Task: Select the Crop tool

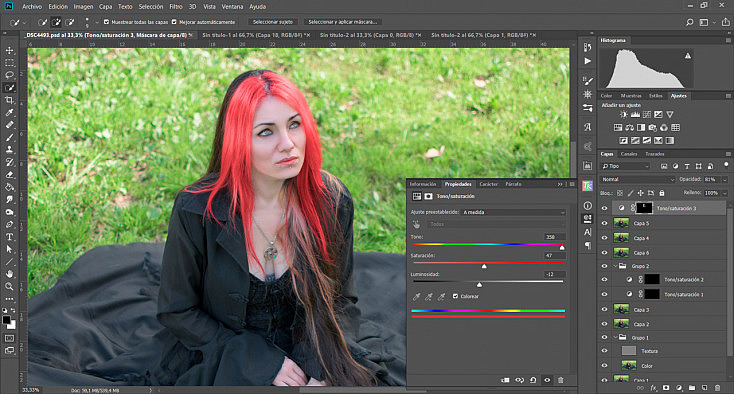Action: pos(9,100)
